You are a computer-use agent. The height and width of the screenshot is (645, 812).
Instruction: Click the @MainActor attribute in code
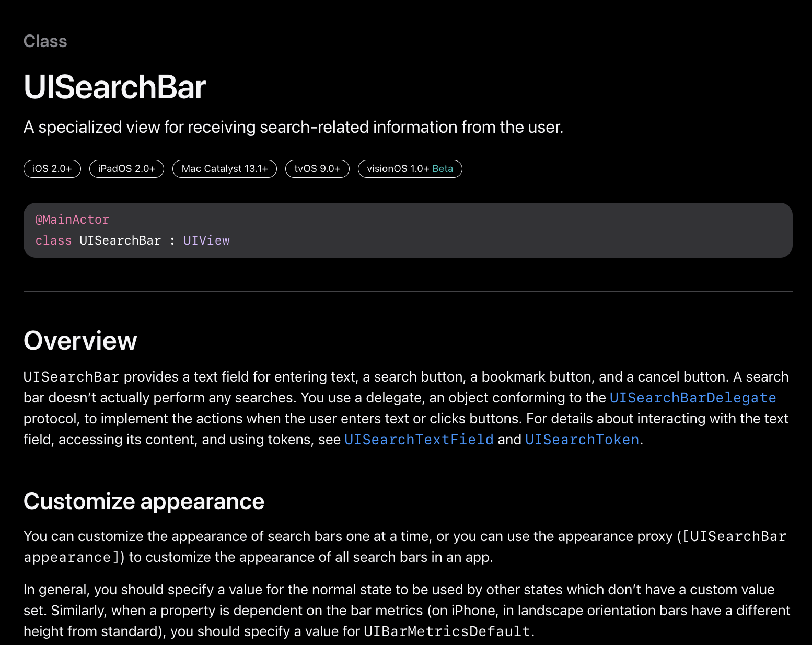click(x=72, y=220)
